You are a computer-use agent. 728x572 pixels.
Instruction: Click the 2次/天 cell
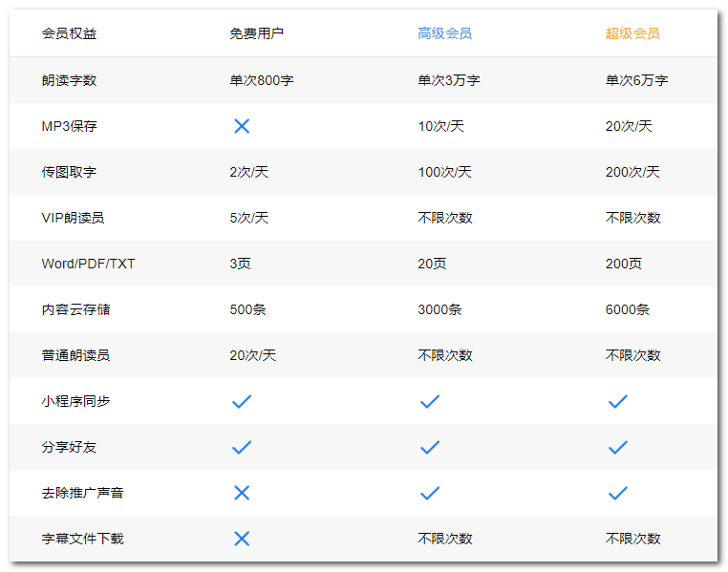(248, 172)
